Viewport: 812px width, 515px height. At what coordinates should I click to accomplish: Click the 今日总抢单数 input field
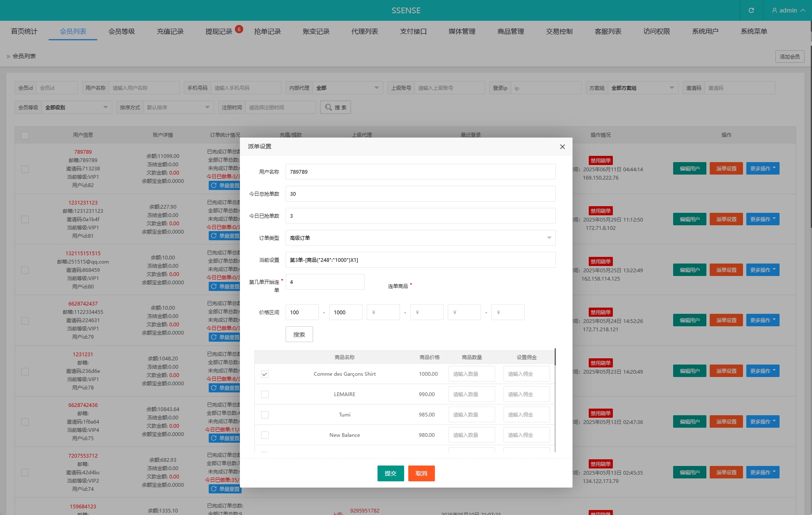(420, 194)
